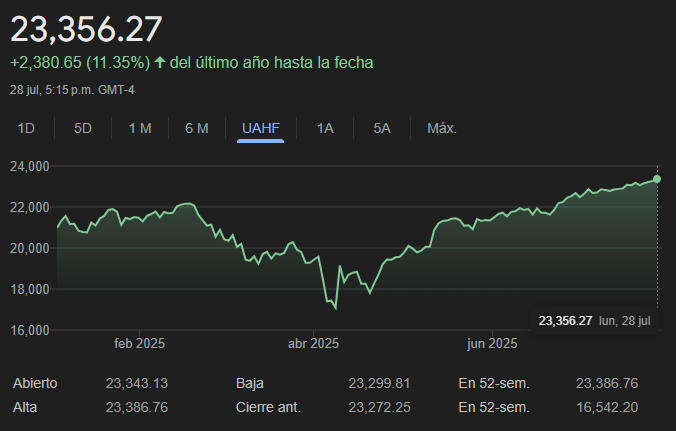The height and width of the screenshot is (431, 676).
Task: Click the feb 2025 axis label
Action: click(139, 344)
